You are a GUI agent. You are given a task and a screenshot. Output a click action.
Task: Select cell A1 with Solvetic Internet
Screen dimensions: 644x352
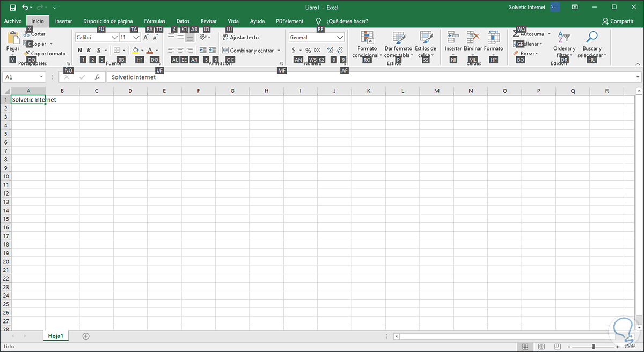tap(28, 99)
